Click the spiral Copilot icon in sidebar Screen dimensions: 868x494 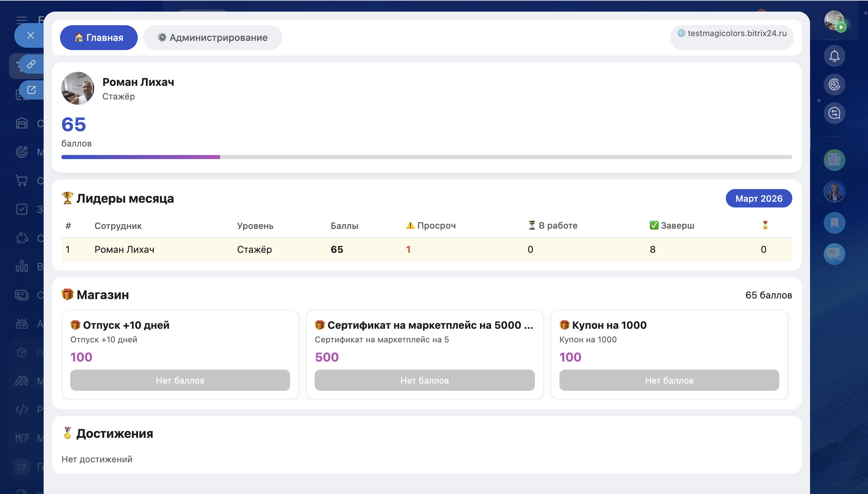point(834,84)
